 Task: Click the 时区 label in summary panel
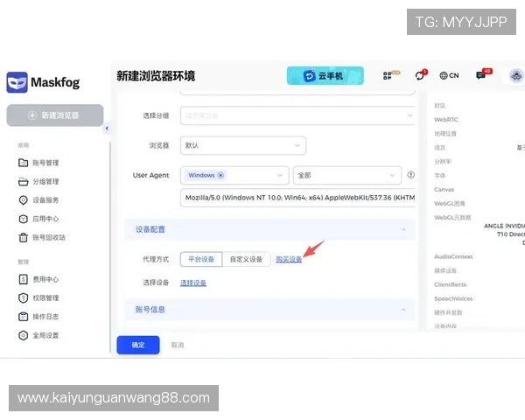439,106
